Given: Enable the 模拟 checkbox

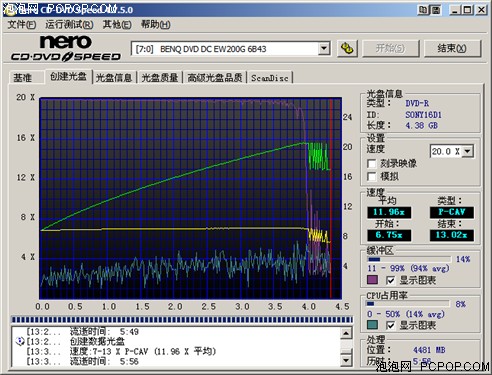Looking at the screenshot, I should [x=371, y=176].
